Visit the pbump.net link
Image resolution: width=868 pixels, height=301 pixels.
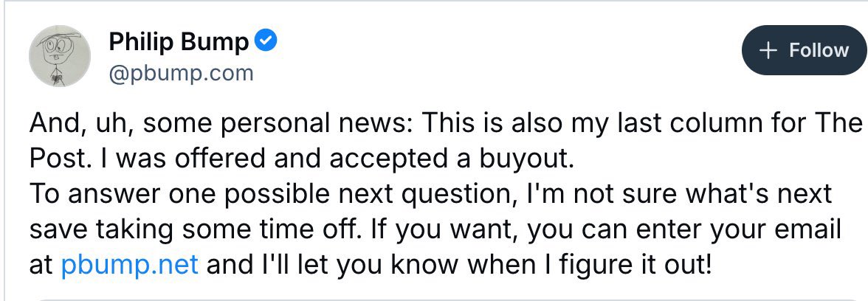point(130,265)
